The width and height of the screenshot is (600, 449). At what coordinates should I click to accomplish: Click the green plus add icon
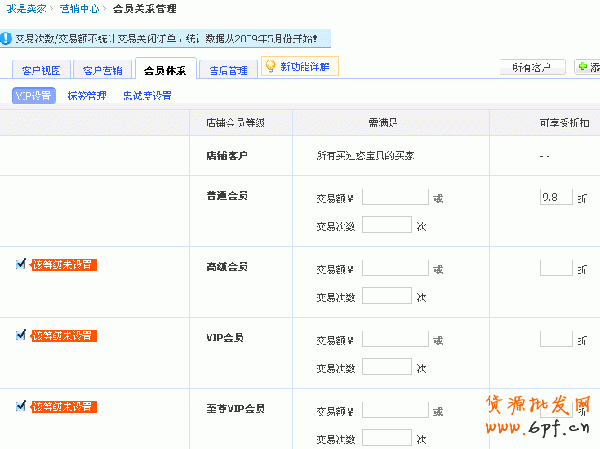coord(583,67)
